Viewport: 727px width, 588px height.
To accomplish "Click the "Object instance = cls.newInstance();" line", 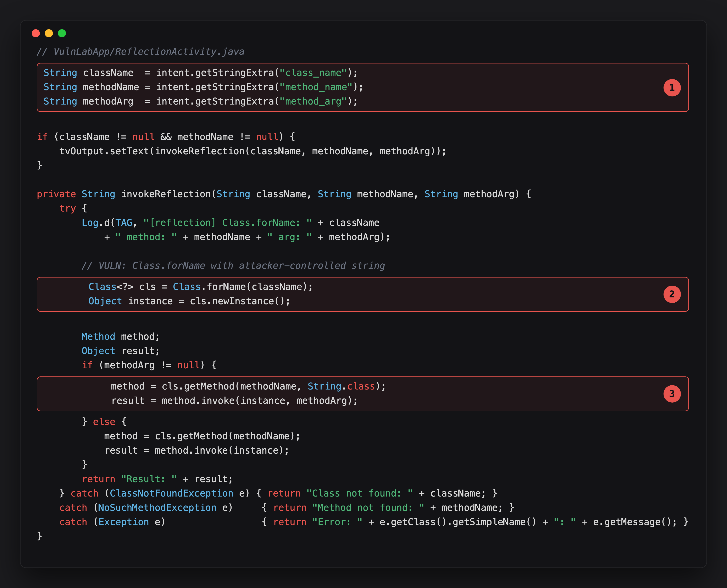I will [189, 301].
